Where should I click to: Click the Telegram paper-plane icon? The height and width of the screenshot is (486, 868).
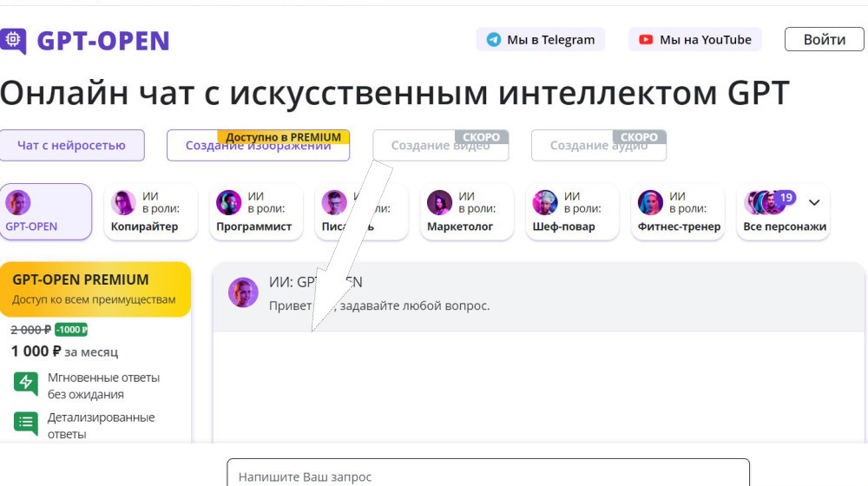tap(494, 40)
